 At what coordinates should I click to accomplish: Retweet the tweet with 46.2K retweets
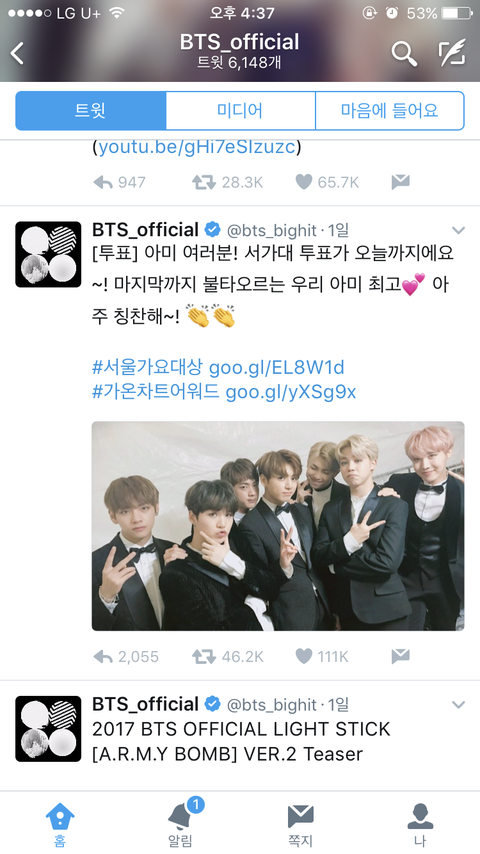[x=204, y=657]
